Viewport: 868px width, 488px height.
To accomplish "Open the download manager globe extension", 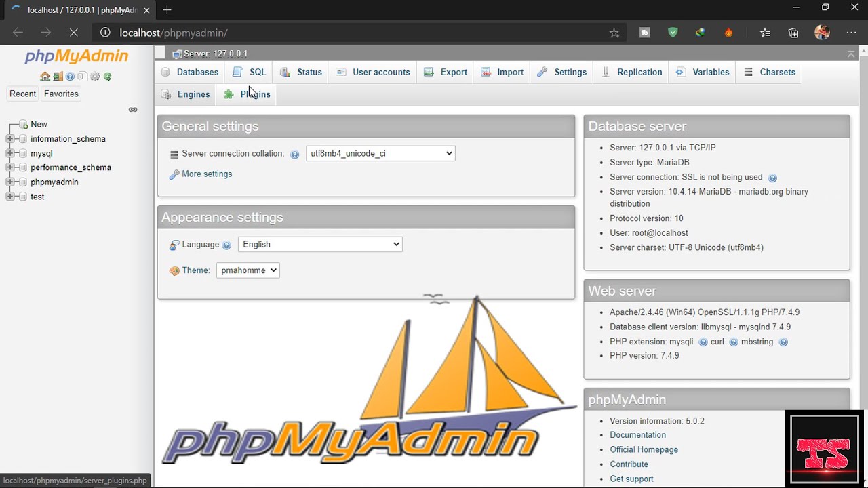I will click(701, 33).
